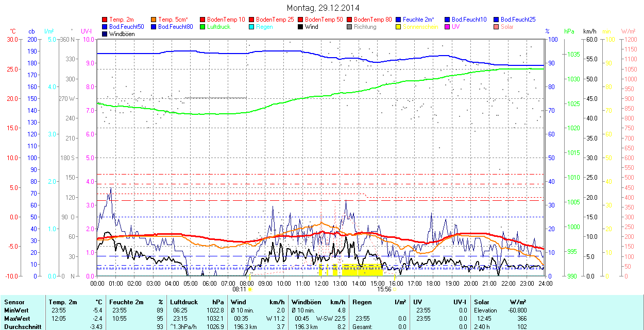Click the orange Temp. 5cm legend square
The image size is (644, 330).
click(154, 20)
